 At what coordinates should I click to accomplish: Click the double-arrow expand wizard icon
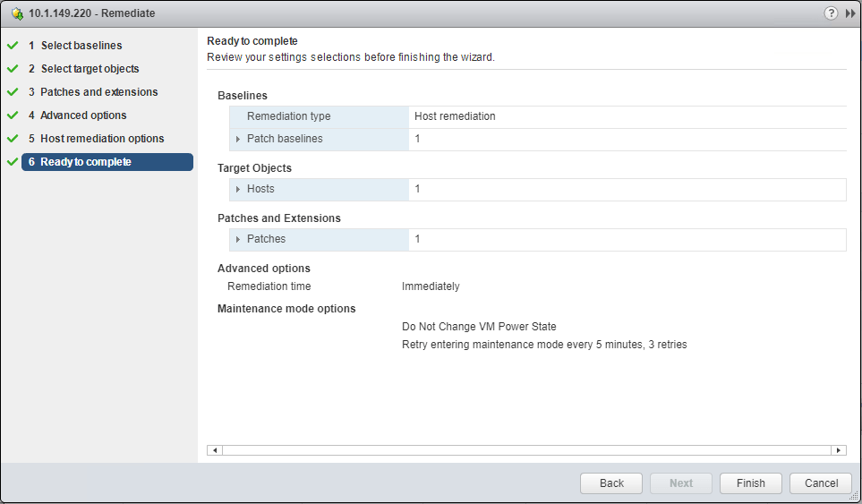point(850,13)
